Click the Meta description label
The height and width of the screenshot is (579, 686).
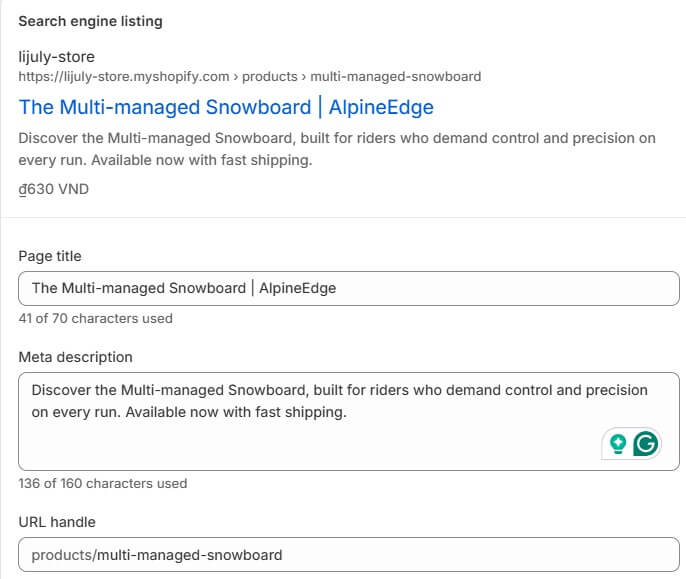(x=75, y=357)
